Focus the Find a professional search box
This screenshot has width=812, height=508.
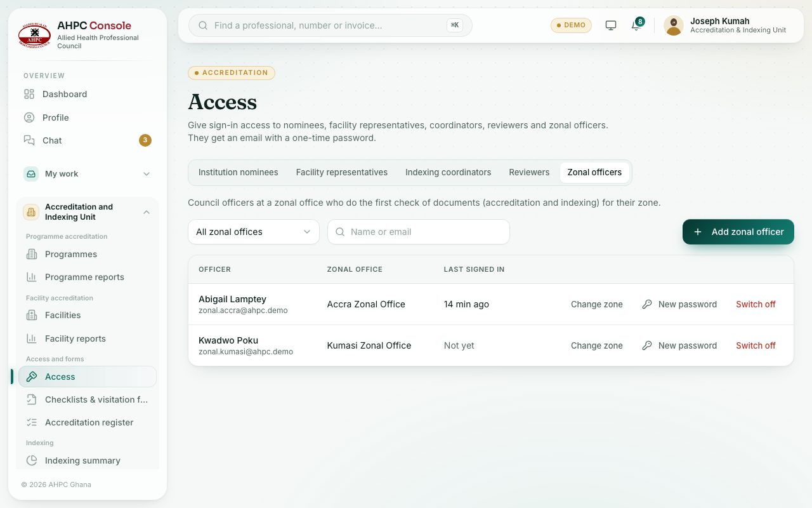pos(331,25)
